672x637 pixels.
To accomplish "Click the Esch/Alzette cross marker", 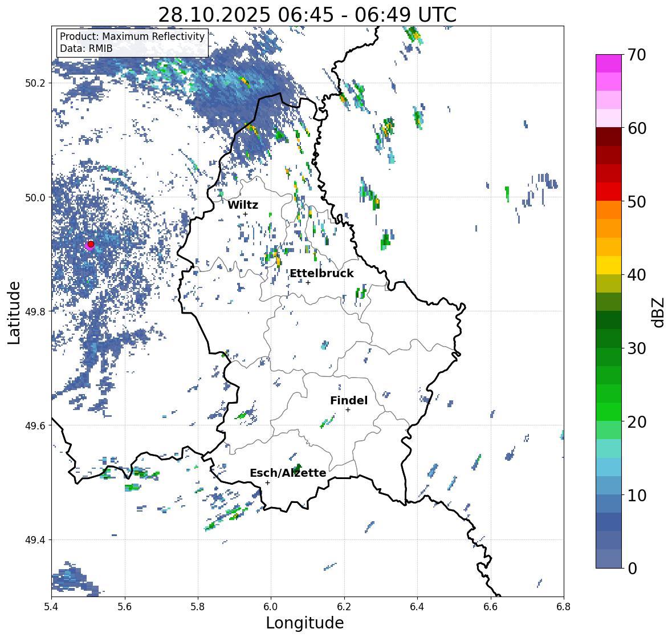I will tap(267, 482).
